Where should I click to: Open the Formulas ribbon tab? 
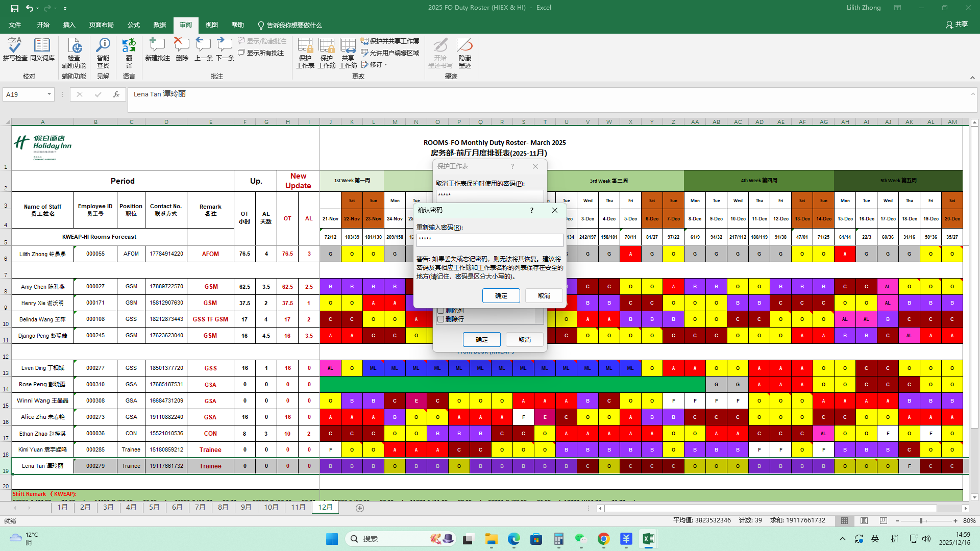(x=133, y=24)
